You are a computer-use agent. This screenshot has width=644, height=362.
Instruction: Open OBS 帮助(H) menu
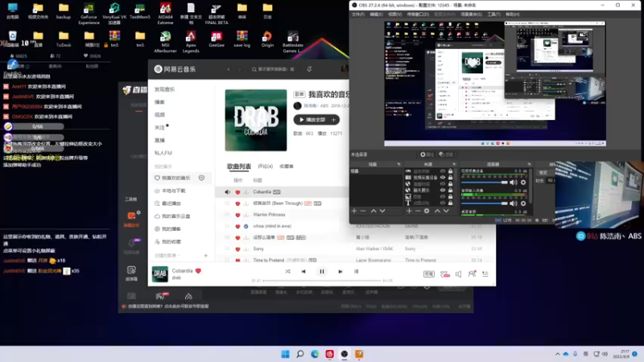[x=512, y=14]
